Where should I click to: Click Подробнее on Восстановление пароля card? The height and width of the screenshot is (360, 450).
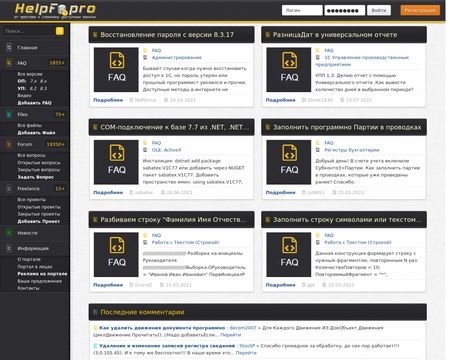(108, 100)
